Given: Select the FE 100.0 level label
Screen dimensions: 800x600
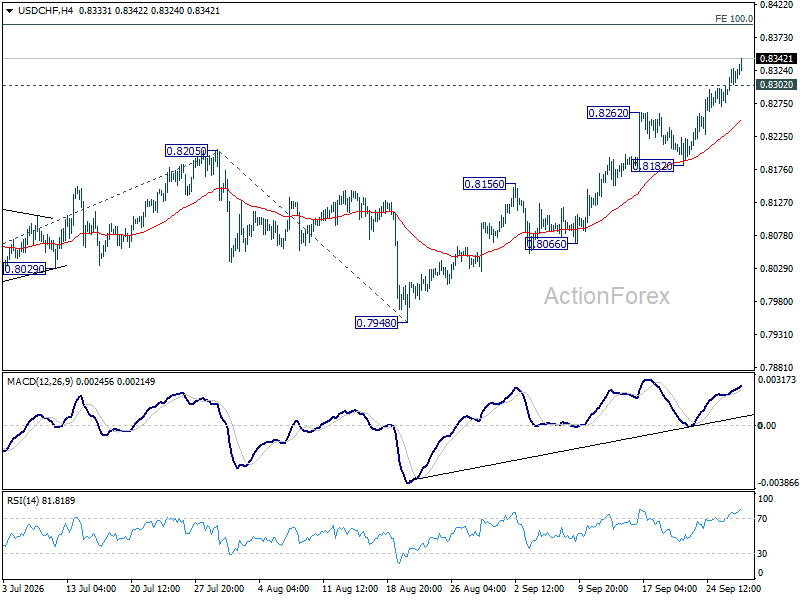Looking at the screenshot, I should point(734,19).
